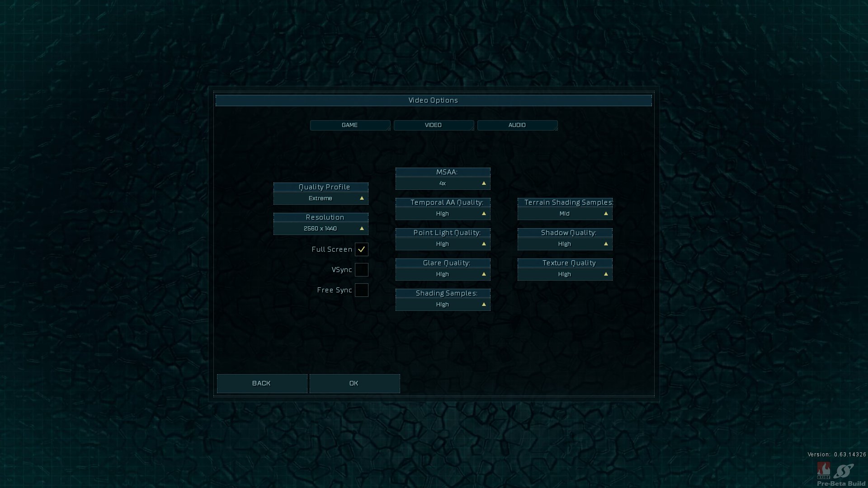Image resolution: width=868 pixels, height=488 pixels.
Task: Click the BACK button
Action: pyautogui.click(x=262, y=383)
